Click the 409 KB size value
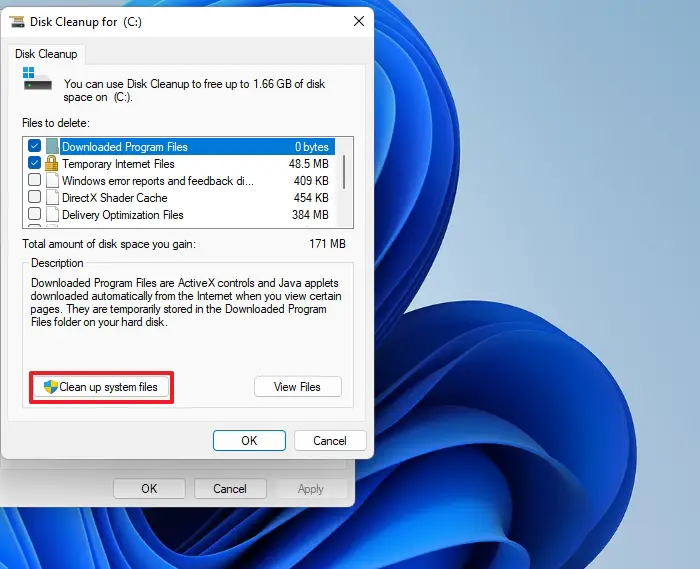 [x=311, y=181]
